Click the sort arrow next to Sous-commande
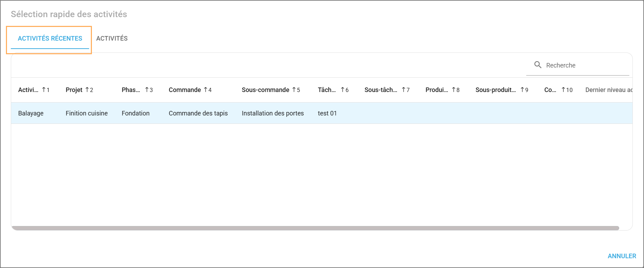 (294, 90)
